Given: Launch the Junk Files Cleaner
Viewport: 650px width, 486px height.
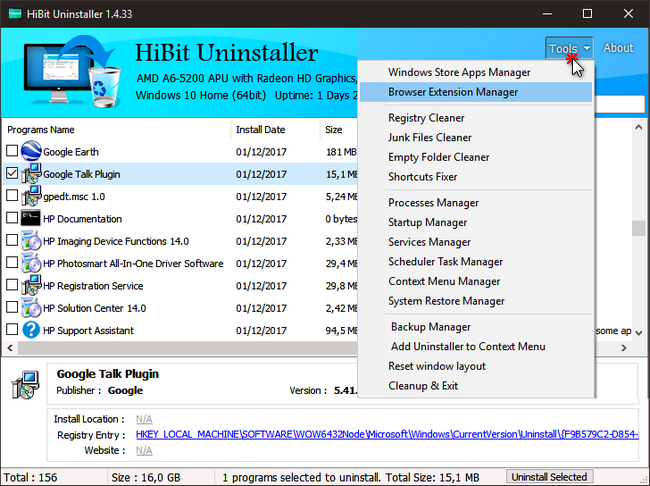Looking at the screenshot, I should click(x=476, y=137).
